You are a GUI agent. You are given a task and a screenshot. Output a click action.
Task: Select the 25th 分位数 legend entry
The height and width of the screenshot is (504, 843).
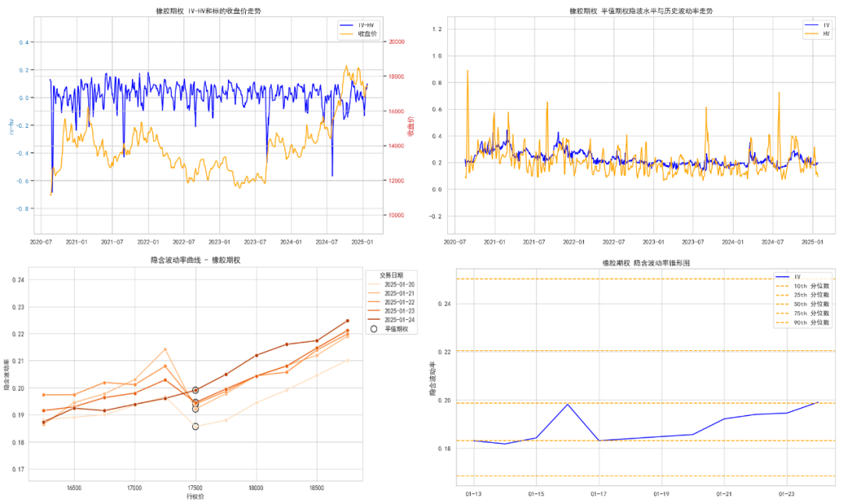coord(802,295)
